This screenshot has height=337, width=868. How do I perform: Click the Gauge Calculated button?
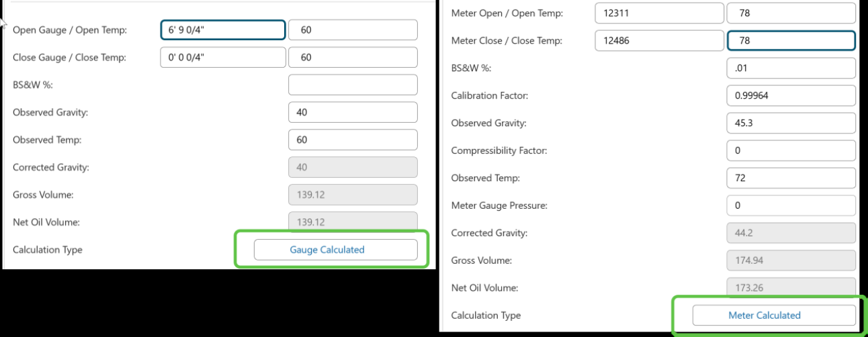click(x=335, y=250)
